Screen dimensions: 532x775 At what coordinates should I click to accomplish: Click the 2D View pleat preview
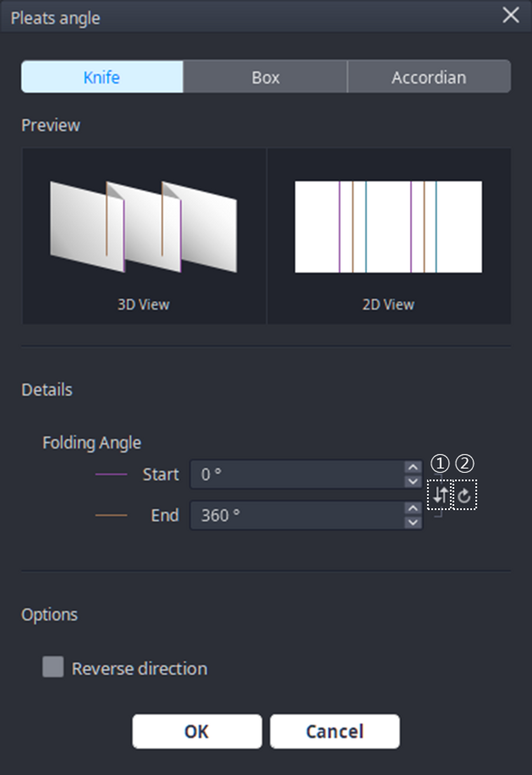(x=388, y=227)
